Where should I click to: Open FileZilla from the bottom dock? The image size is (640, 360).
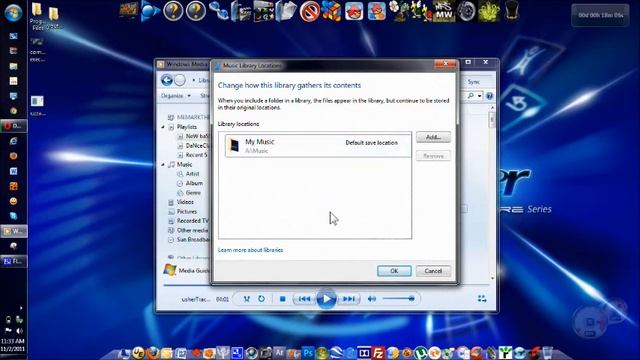pos(378,352)
